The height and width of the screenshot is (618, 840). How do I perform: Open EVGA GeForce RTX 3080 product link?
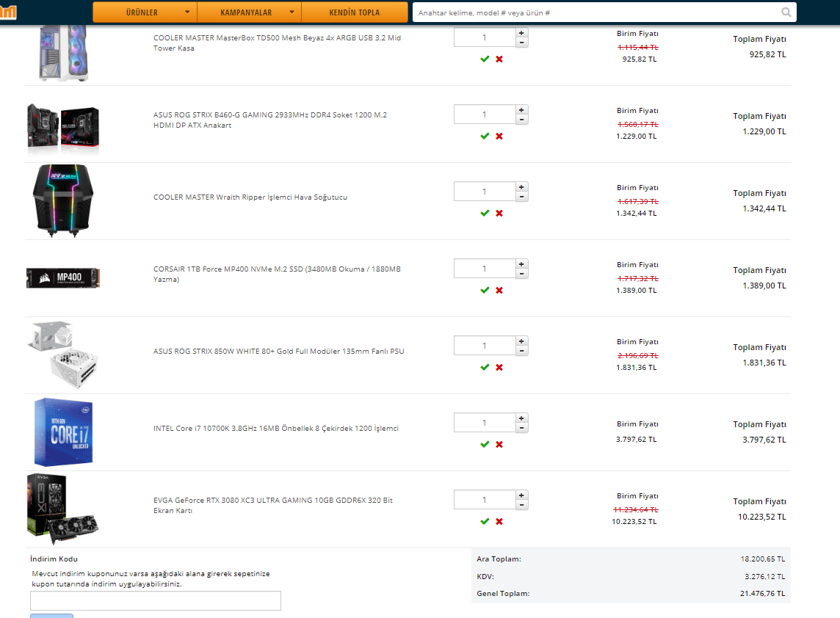pos(272,505)
